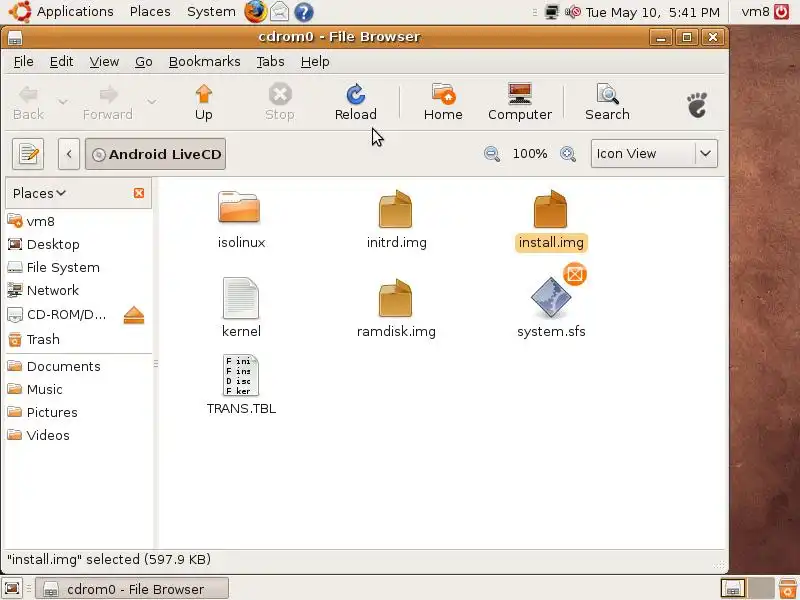Open the View menu
Viewport: 800px width, 600px height.
click(x=104, y=62)
